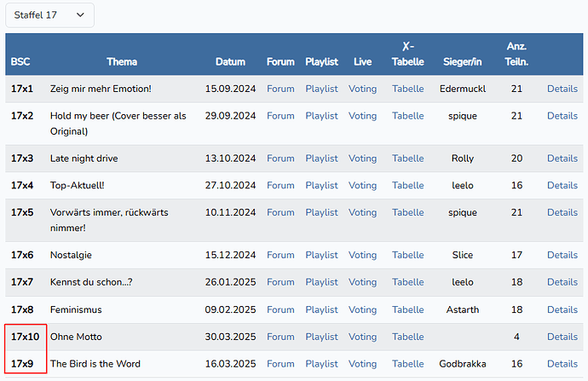Viewport: 588px width, 381px height.
Task: Select winner name Edermuckl
Action: pyautogui.click(x=463, y=89)
